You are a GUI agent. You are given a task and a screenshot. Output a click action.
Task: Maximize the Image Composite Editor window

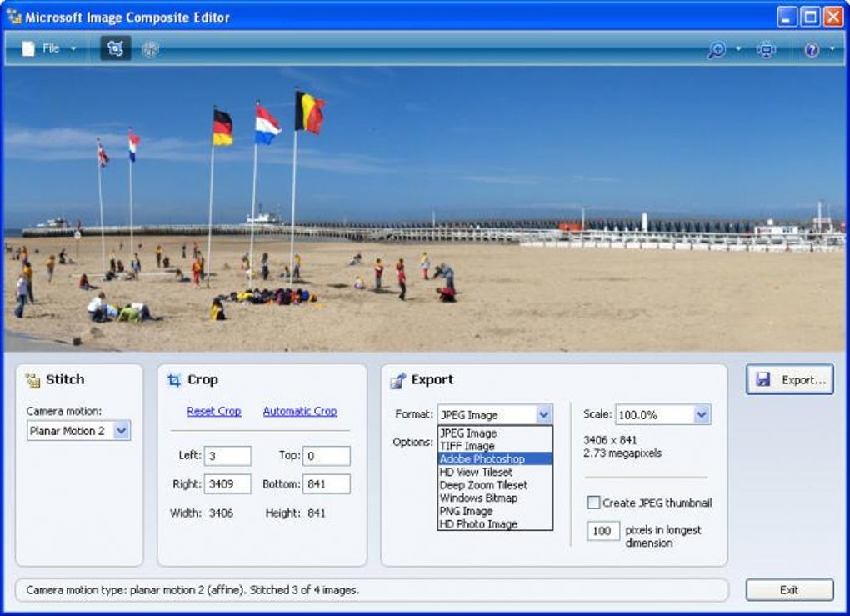(811, 17)
